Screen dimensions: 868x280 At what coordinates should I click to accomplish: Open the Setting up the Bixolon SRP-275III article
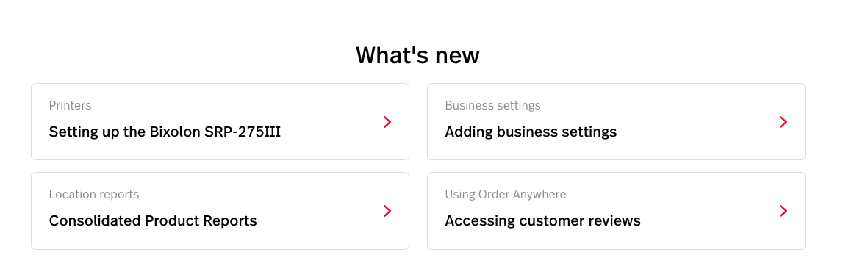coord(165,132)
